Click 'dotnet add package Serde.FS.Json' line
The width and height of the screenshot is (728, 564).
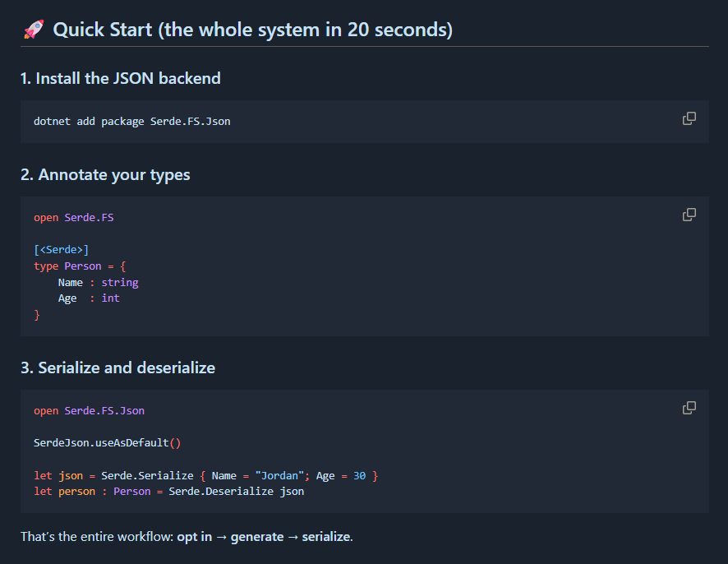click(131, 121)
